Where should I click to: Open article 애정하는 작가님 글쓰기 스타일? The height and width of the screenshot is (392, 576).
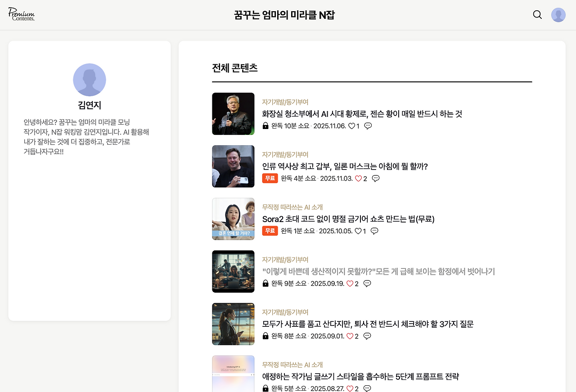360,377
